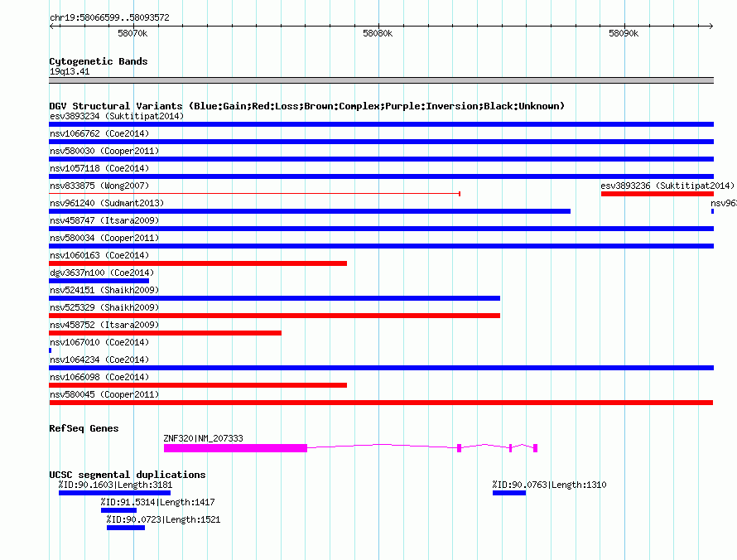Viewport: 737px width, 560px height.
Task: Select the nsv580030 blue gain bar
Action: 381,159
